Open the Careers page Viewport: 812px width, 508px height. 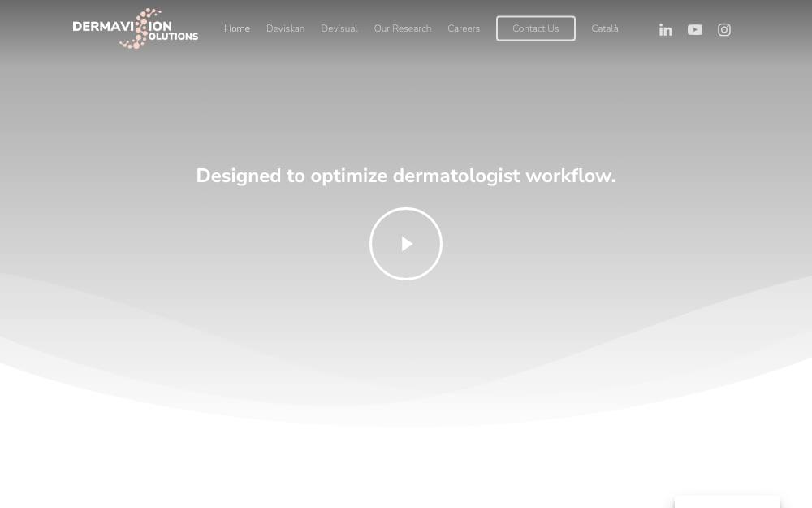click(x=464, y=28)
